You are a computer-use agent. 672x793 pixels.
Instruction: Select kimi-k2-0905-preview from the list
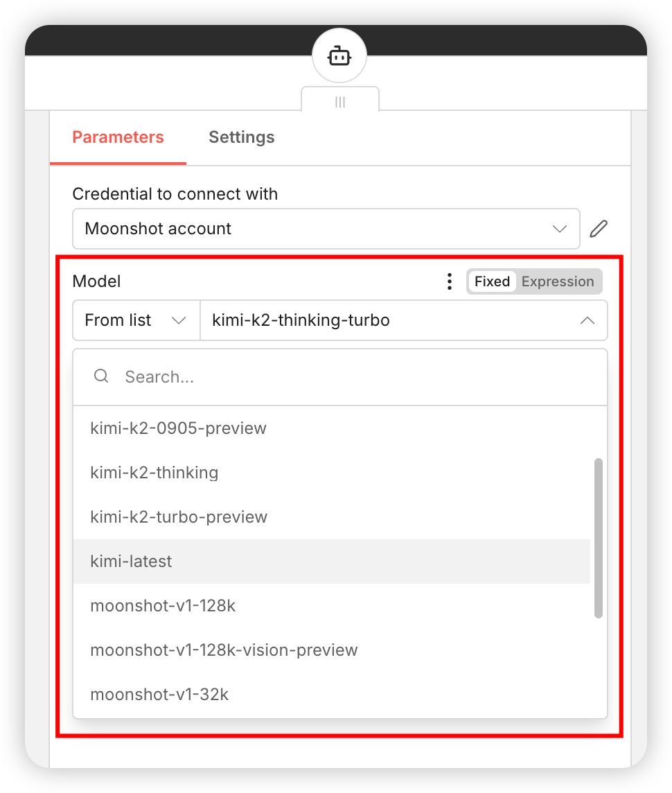tap(178, 428)
